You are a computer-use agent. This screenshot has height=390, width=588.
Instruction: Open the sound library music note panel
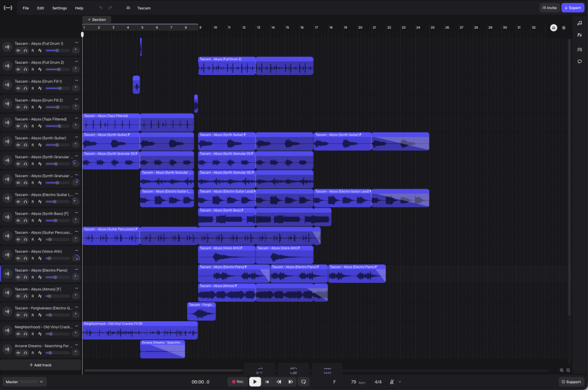[x=579, y=23]
